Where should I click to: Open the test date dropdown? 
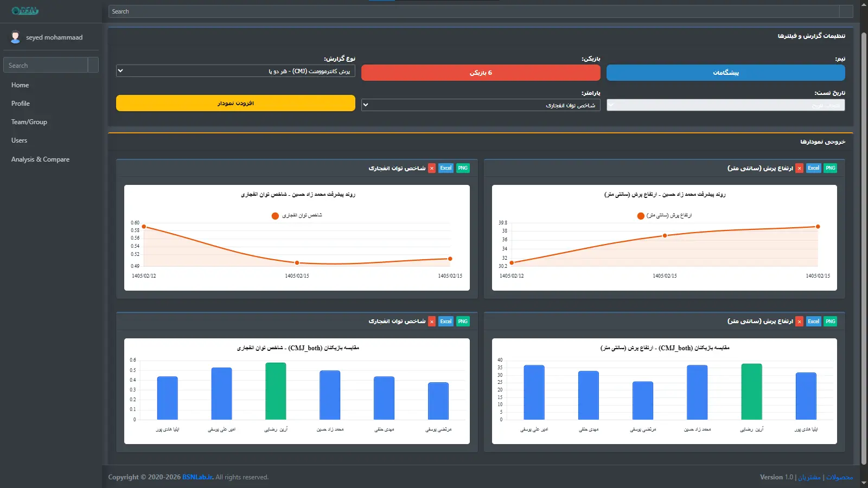click(725, 105)
